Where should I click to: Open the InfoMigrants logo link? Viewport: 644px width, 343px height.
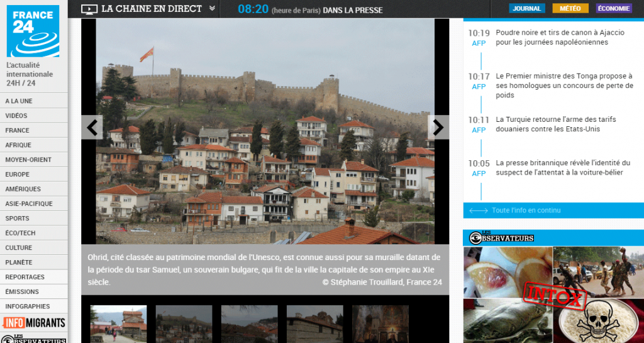(34, 322)
